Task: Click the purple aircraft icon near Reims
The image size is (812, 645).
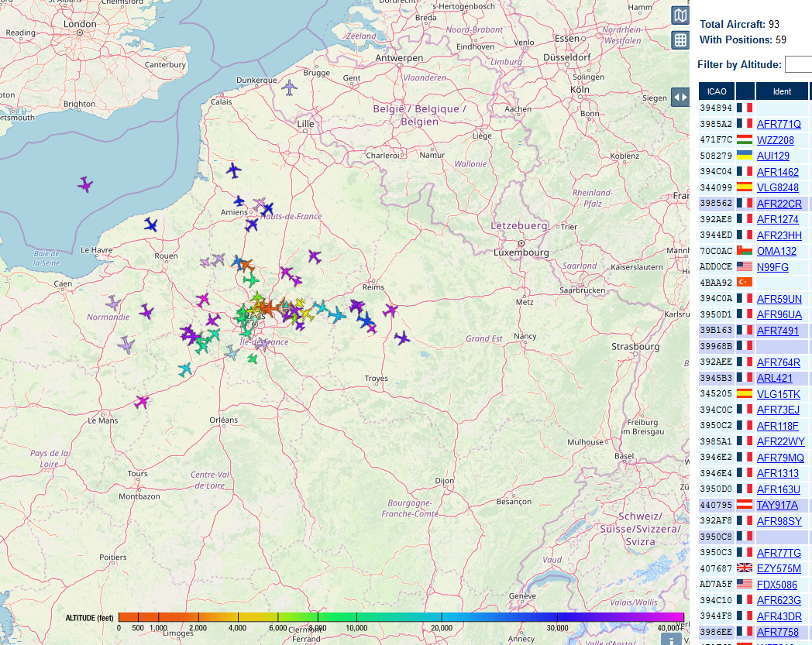Action: 391,310
